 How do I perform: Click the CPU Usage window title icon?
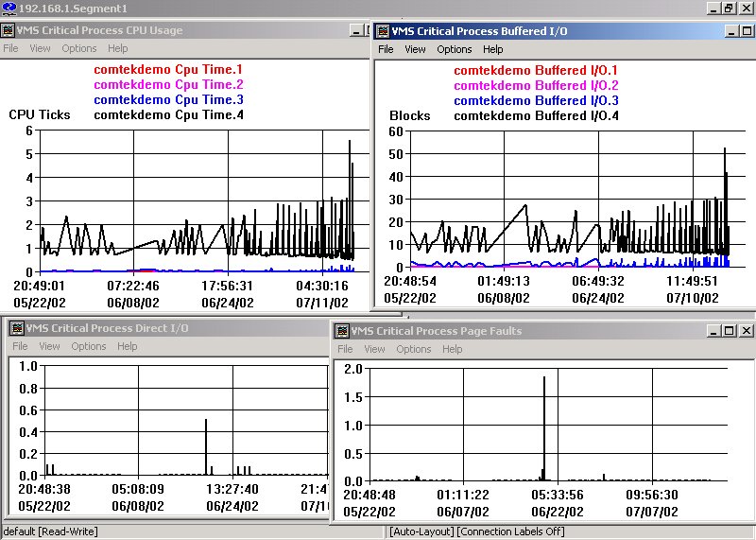(8, 30)
